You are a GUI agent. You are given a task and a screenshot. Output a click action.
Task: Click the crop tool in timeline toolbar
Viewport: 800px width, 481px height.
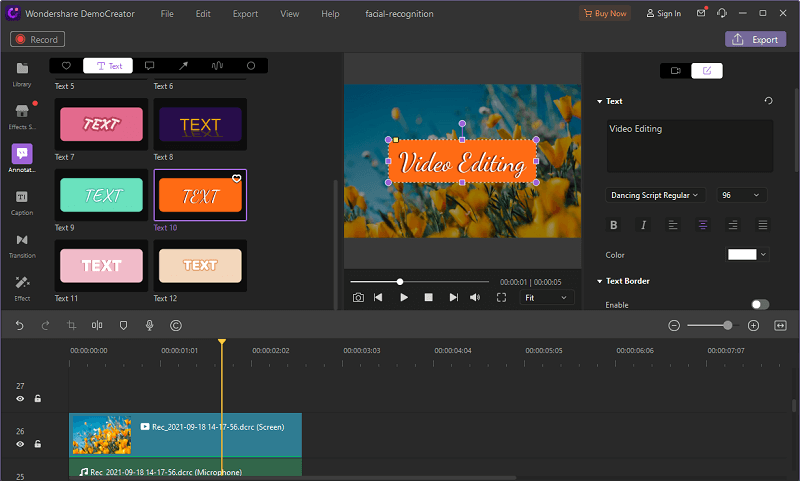[72, 325]
